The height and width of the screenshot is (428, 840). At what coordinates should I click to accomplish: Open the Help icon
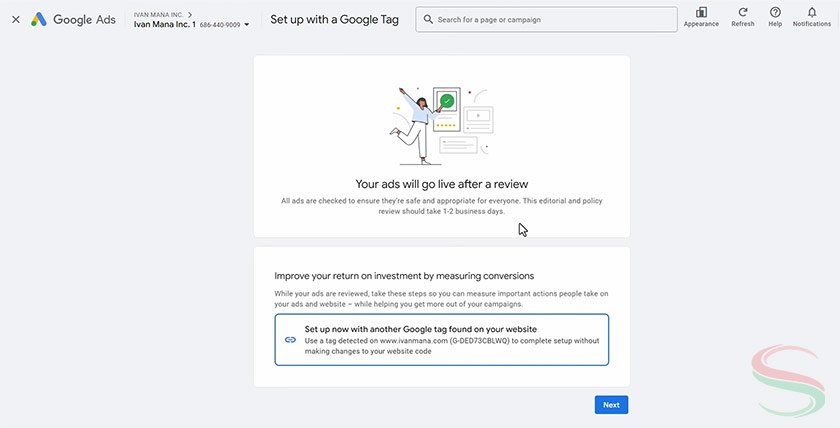(x=775, y=13)
